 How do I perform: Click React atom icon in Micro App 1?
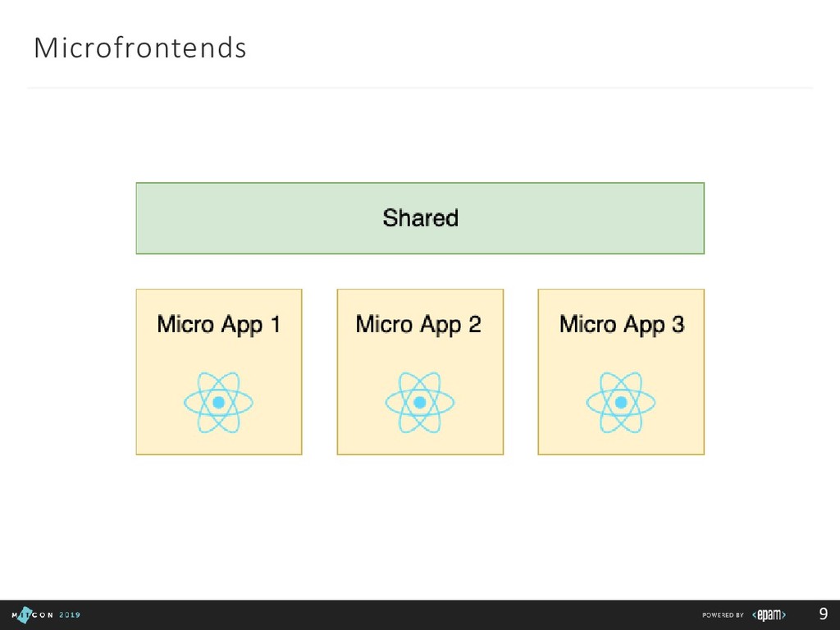218,403
